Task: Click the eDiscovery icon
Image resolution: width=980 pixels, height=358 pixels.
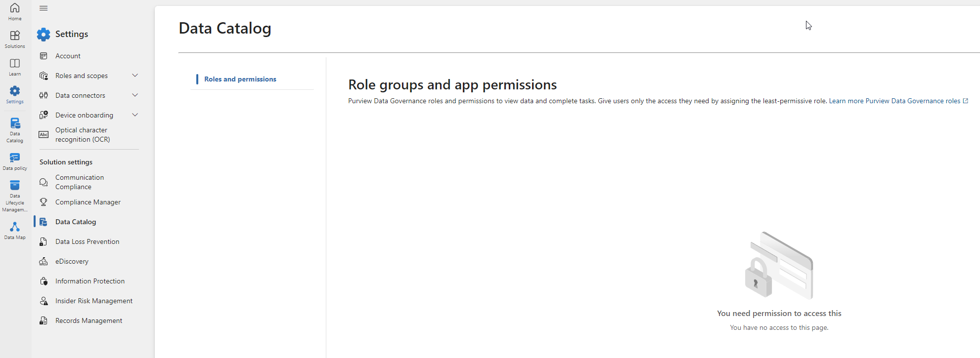Action: tap(44, 261)
